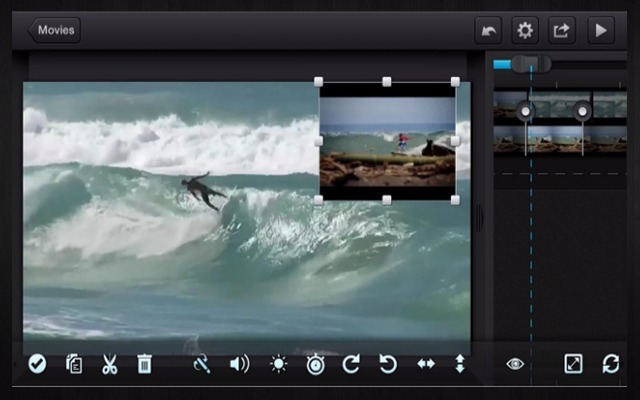Click the checkmark to confirm edits

tap(37, 364)
